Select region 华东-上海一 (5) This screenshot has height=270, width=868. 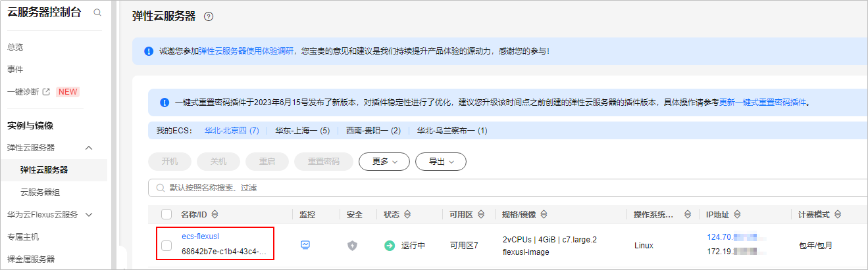pyautogui.click(x=302, y=131)
